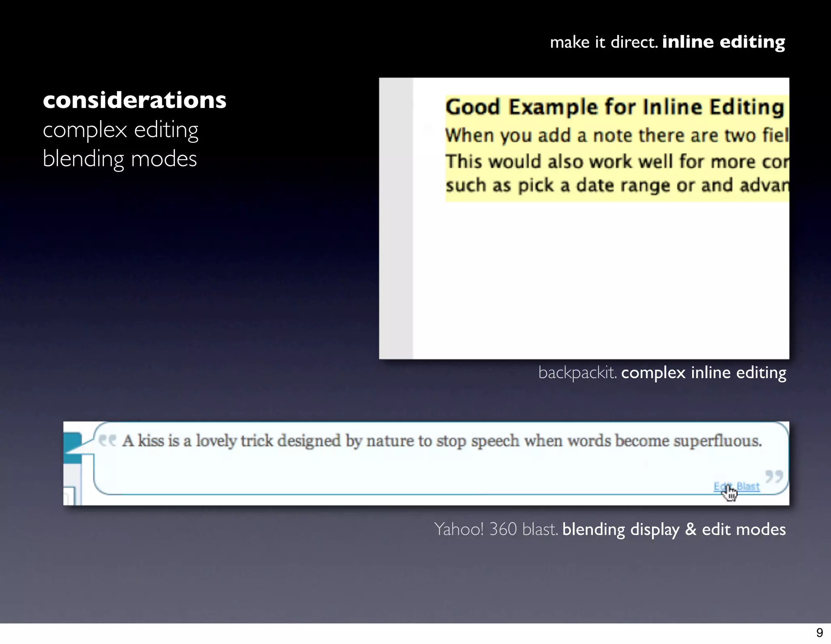Image resolution: width=831 pixels, height=644 pixels.
Task: Click the 'such as pick a date range' line
Action: pos(617,185)
